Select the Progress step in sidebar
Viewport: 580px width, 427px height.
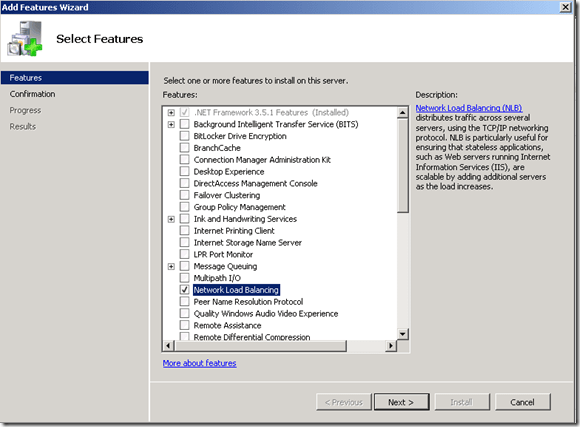(25, 110)
